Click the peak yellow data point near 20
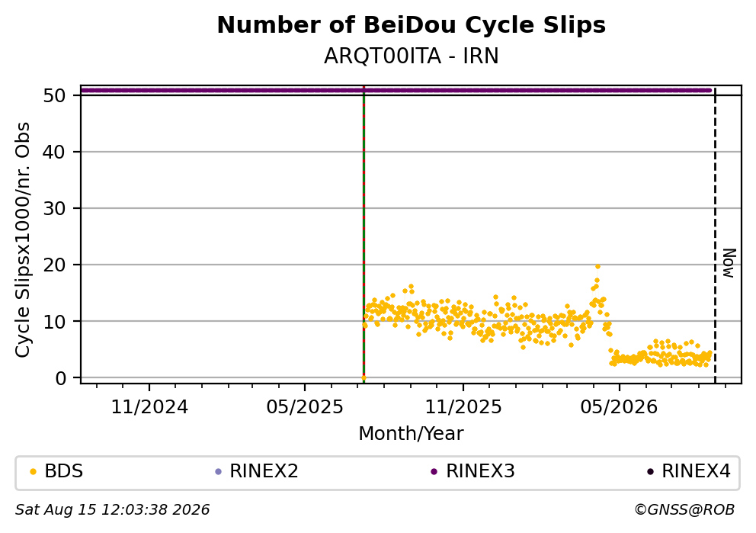 597,266
